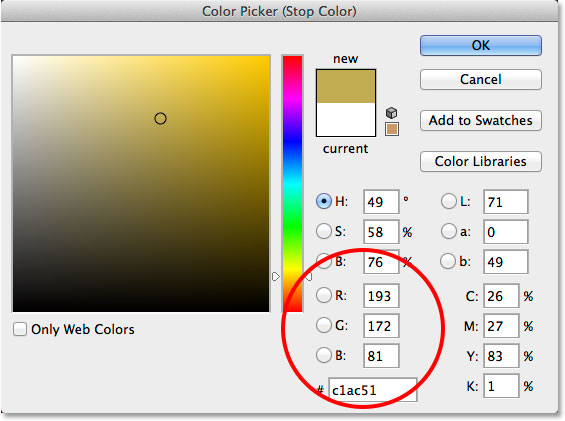Click the K black field showing 1
565x421 pixels.
tap(501, 386)
